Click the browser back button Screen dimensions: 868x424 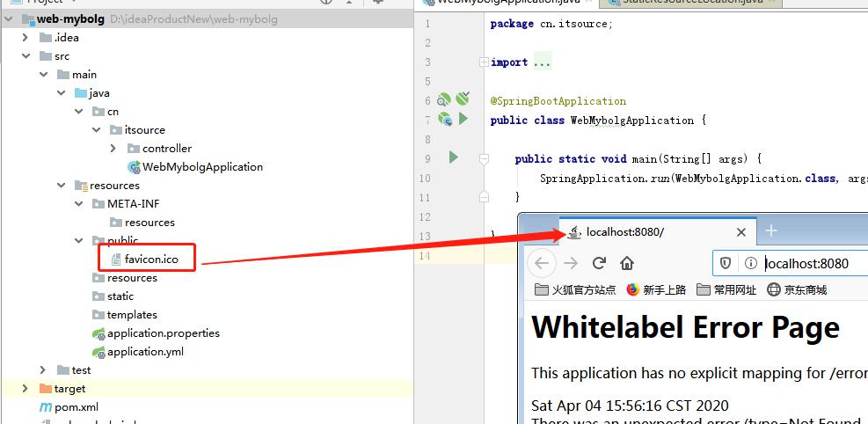click(542, 264)
